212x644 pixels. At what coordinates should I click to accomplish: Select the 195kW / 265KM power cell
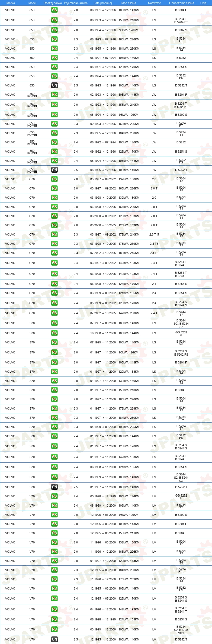(x=129, y=427)
